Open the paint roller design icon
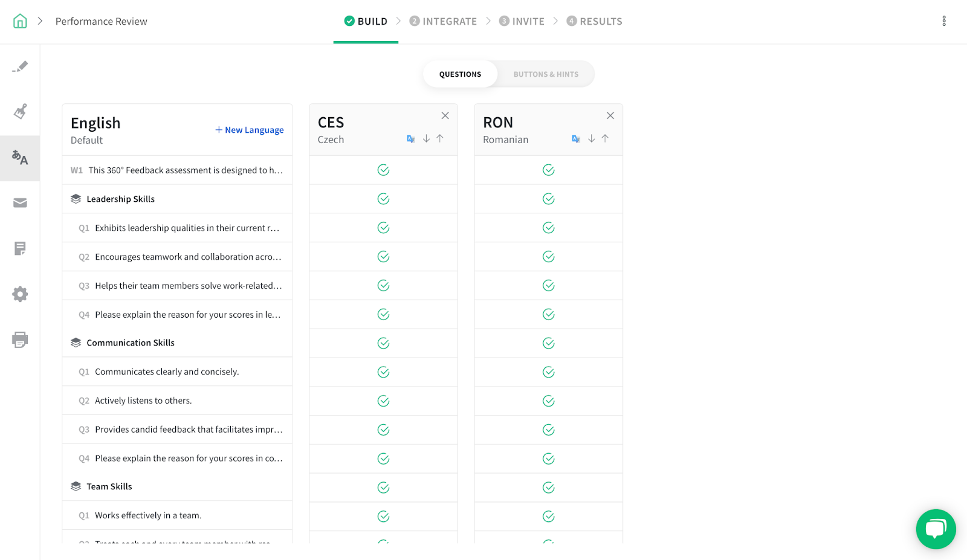The height and width of the screenshot is (560, 967). pos(20,112)
